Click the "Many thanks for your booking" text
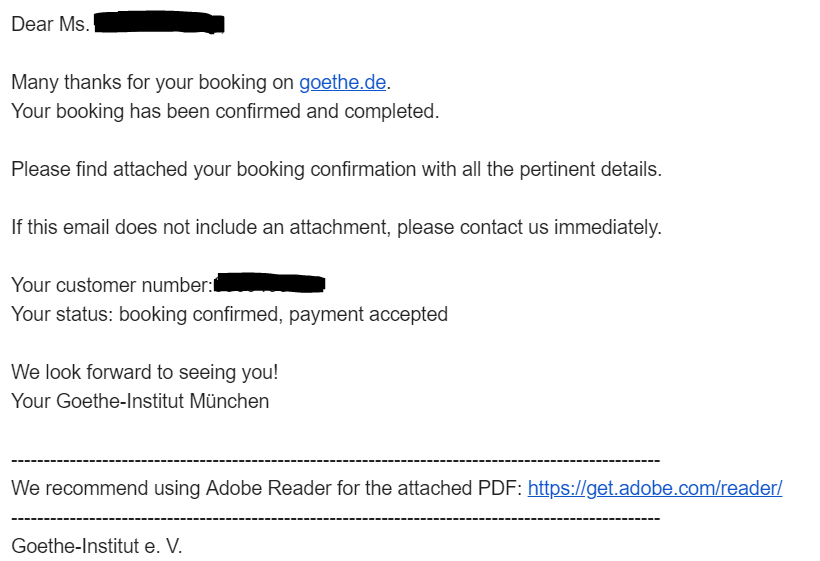Image resolution: width=820 pixels, height=561 pixels. 152,82
